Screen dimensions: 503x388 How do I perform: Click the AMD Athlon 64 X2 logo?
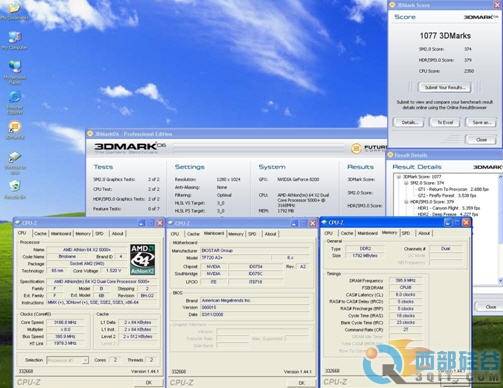coord(142,260)
